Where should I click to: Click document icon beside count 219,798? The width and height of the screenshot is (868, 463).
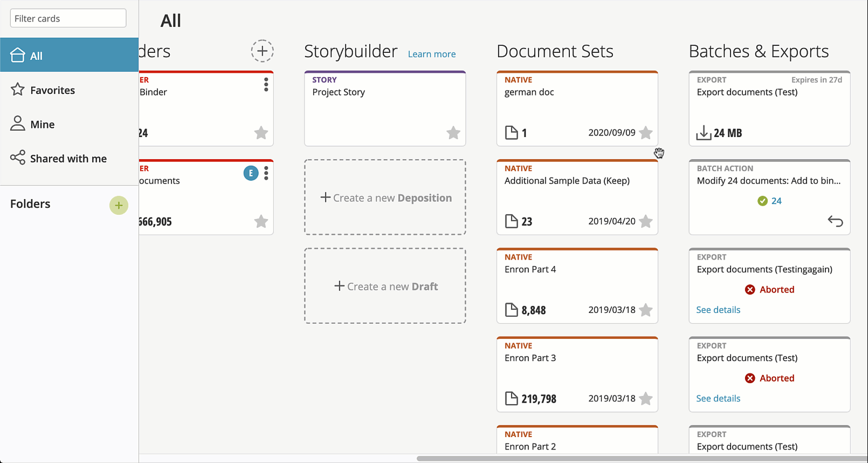[x=511, y=398]
